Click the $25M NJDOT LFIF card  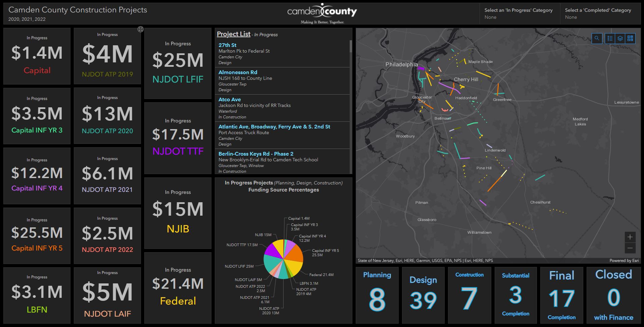point(178,63)
